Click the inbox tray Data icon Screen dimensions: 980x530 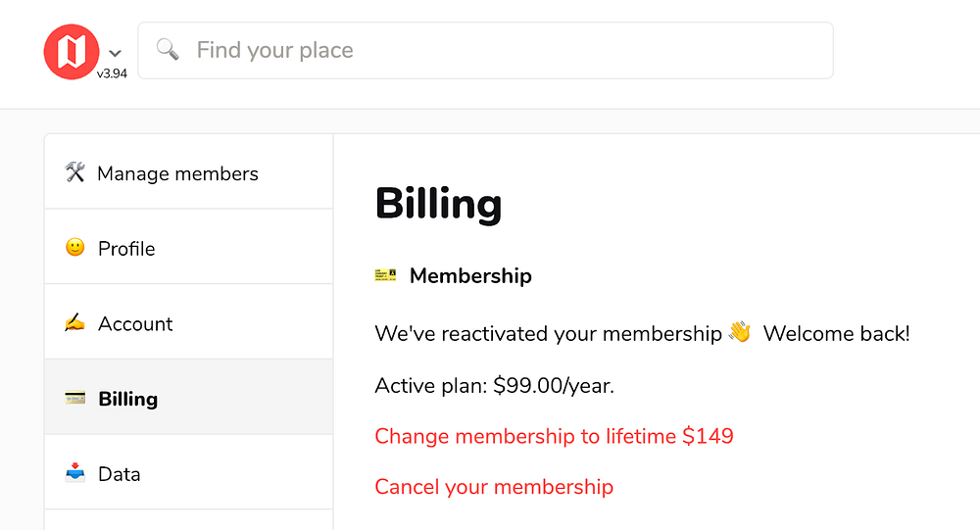tap(75, 473)
